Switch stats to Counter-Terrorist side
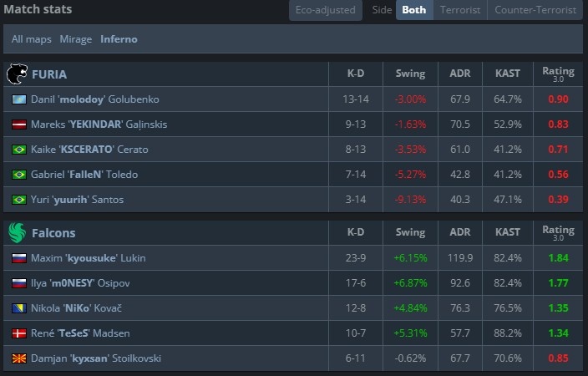The height and width of the screenshot is (376, 588). (535, 10)
